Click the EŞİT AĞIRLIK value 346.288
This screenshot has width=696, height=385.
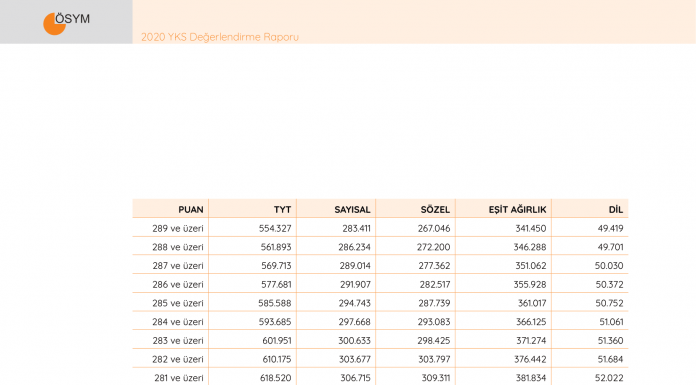(x=530, y=247)
